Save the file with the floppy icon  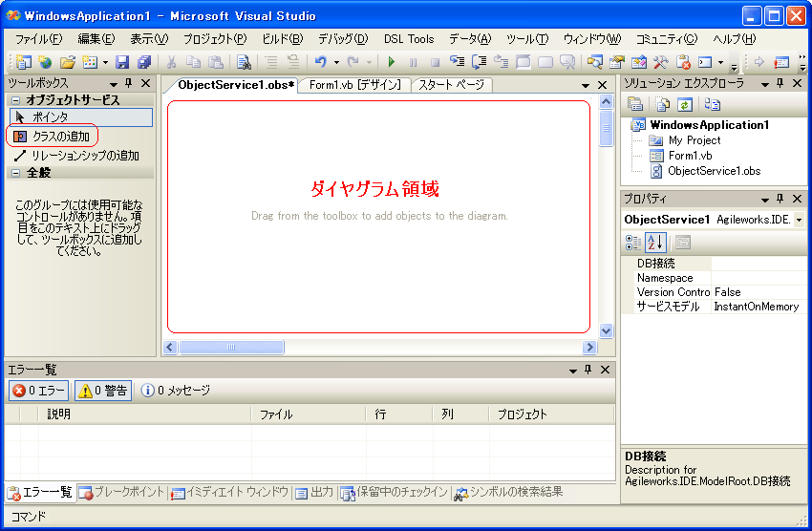(121, 62)
